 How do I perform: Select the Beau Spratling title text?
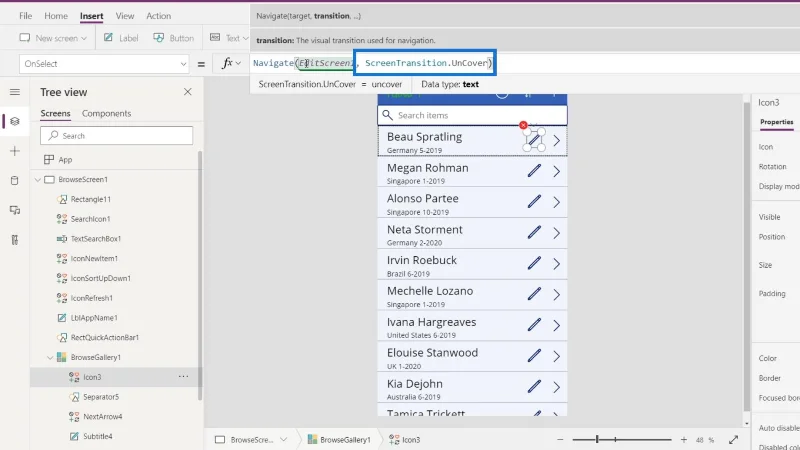tap(424, 137)
